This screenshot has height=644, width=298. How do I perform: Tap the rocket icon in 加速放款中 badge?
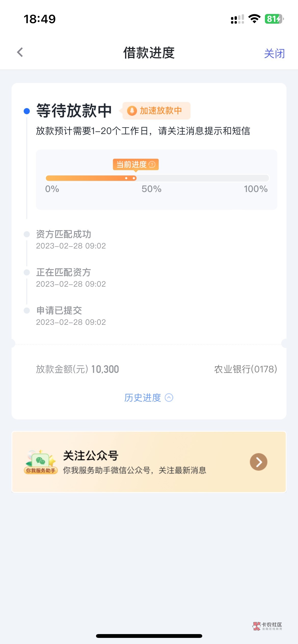pyautogui.click(x=132, y=111)
